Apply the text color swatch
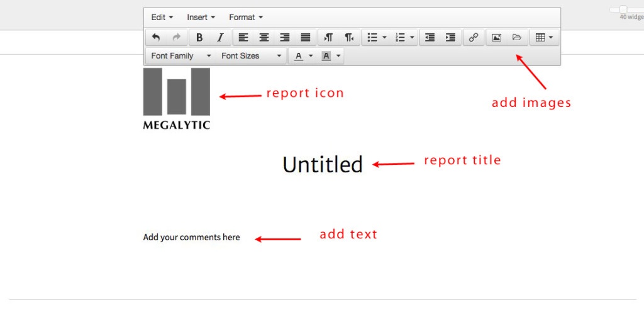This screenshot has width=644, height=312. click(298, 56)
